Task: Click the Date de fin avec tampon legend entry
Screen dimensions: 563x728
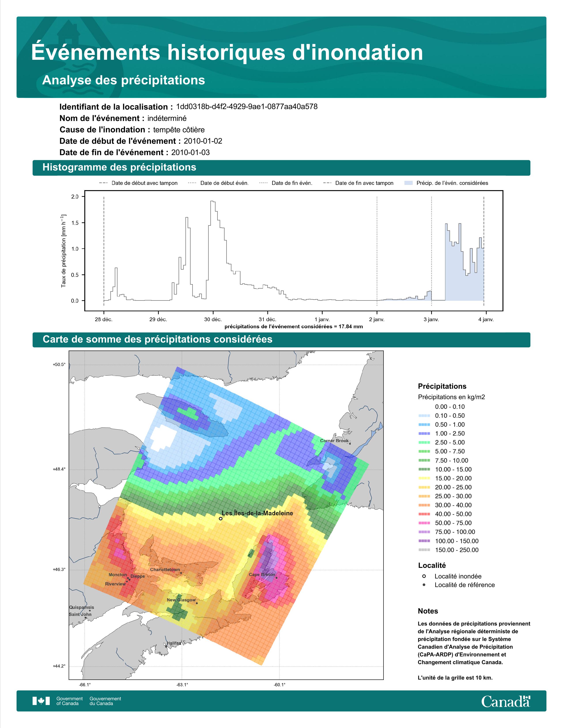Action: [x=358, y=183]
